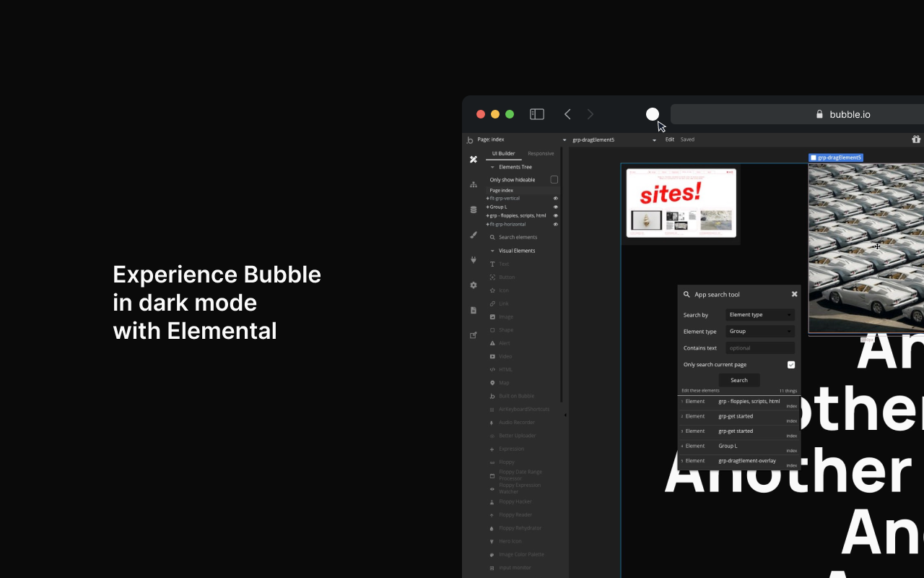Click the gift icon in editor toolbar
This screenshot has height=578, width=924.
(916, 139)
